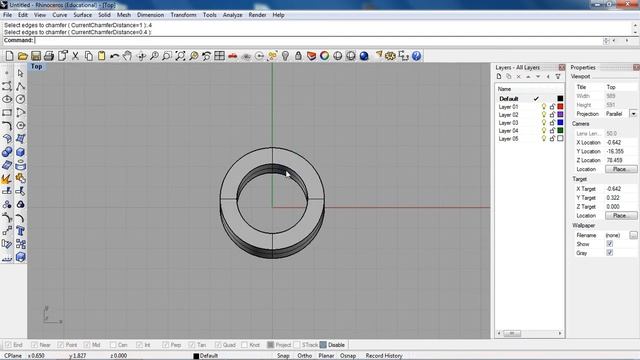Change Layer 03 blue color swatch
The width and height of the screenshot is (640, 360).
pos(560,122)
